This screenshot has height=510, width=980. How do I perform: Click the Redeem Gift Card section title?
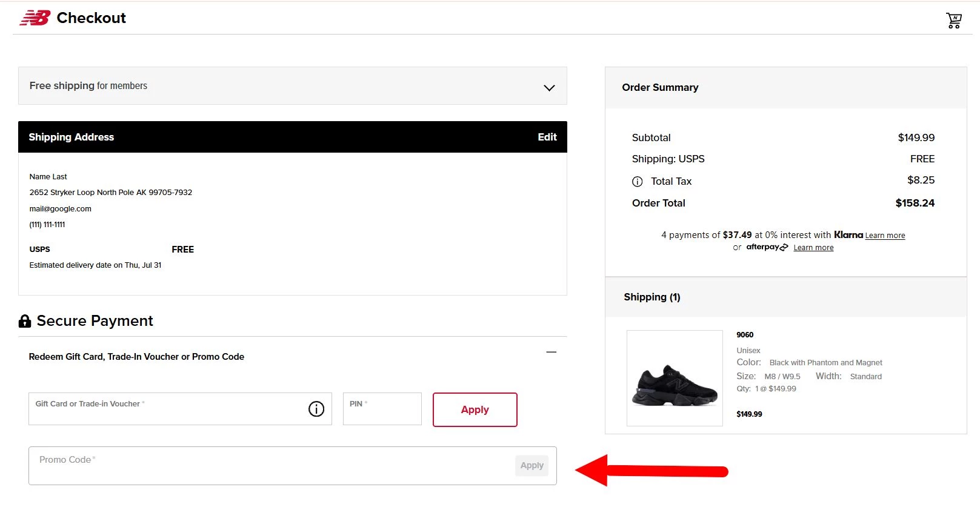click(136, 357)
